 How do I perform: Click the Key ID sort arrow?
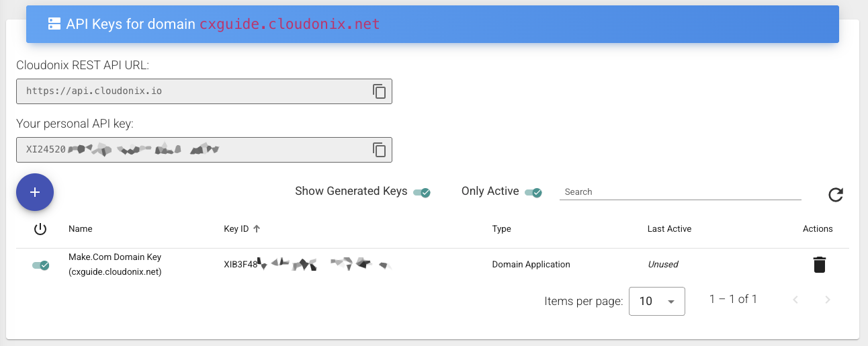(257, 229)
